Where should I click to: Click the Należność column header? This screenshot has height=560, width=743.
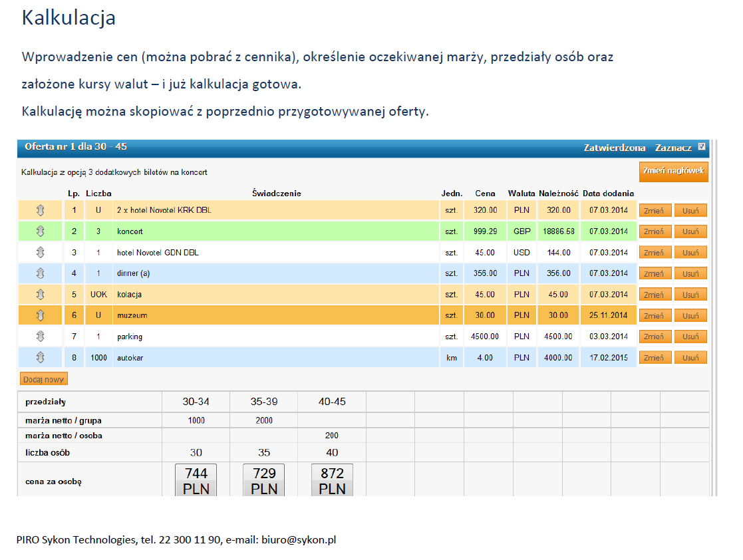click(558, 194)
